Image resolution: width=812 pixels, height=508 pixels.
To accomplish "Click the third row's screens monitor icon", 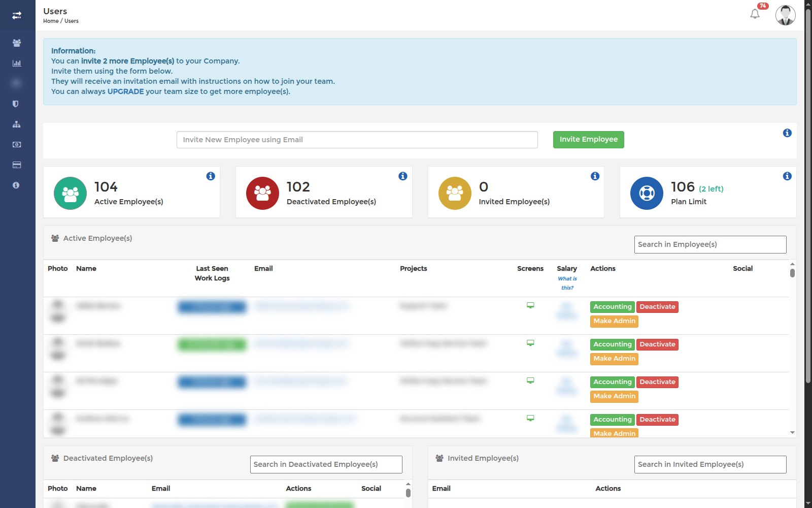I will coord(530,380).
